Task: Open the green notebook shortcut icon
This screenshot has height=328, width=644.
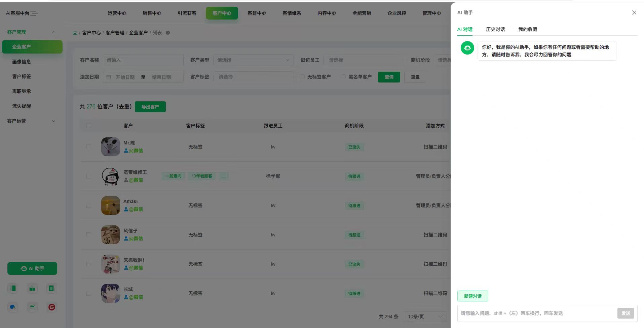Action: [13, 288]
